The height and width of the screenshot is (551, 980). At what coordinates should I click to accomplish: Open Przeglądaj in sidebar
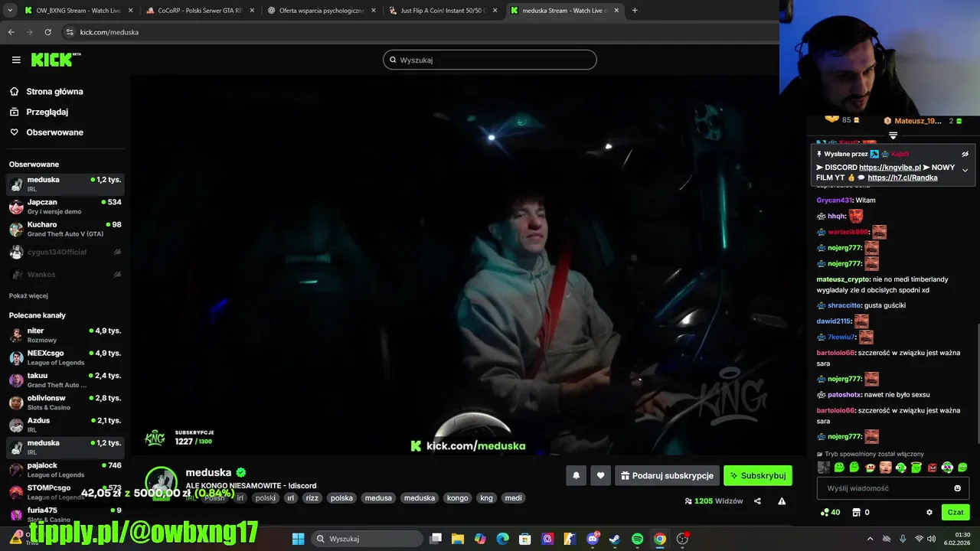(38, 112)
